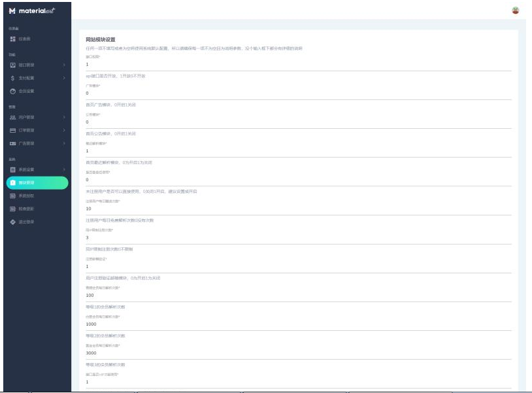Open the user avatar in top-right corner

tap(515, 10)
